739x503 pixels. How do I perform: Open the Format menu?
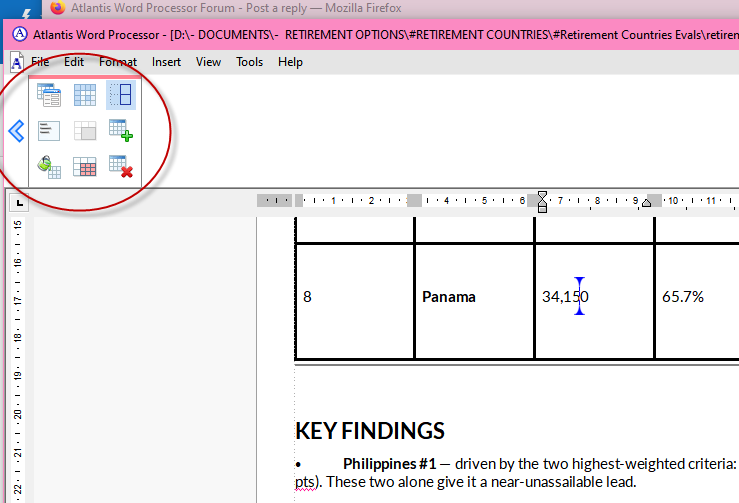pos(118,62)
